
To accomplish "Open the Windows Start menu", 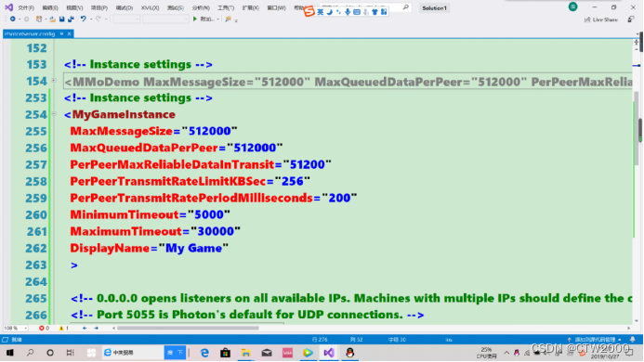I will tap(10, 353).
